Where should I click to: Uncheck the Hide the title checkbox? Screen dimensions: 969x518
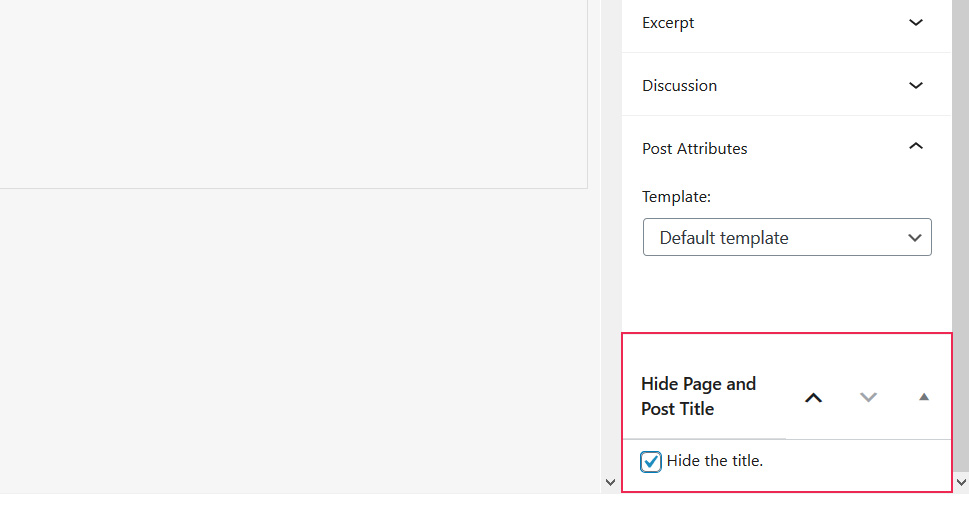[x=651, y=461]
